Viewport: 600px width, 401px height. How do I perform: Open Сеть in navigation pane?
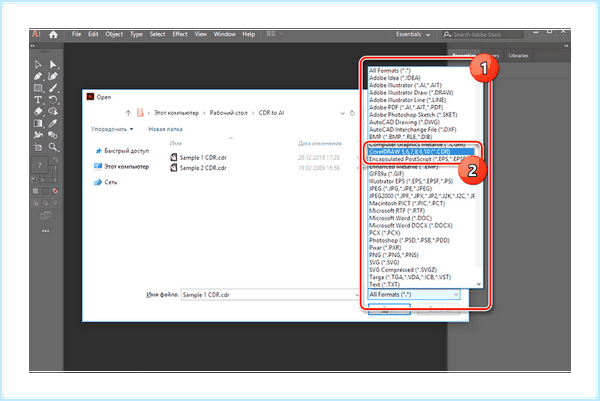106,183
